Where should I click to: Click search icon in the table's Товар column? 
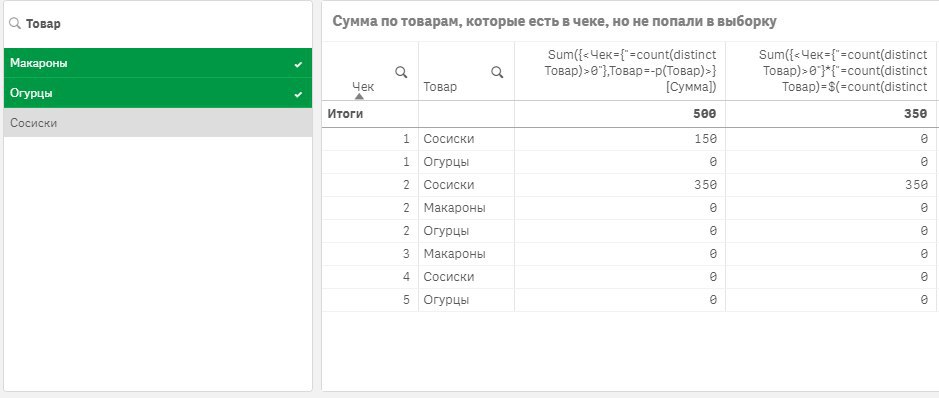[497, 72]
